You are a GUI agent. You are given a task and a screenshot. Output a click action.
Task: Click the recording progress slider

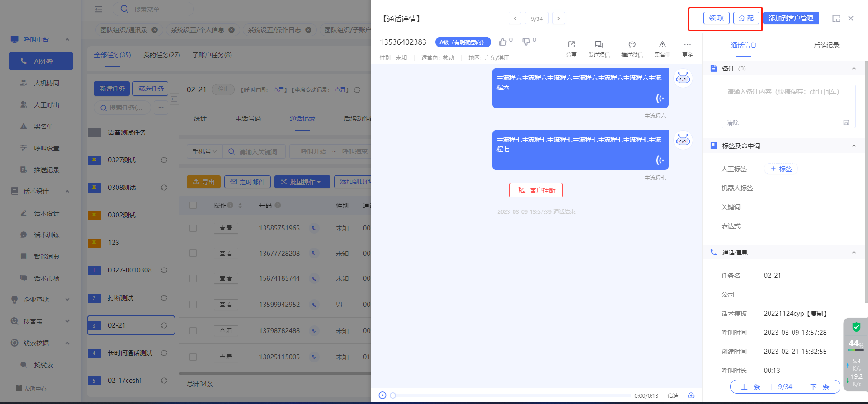pyautogui.click(x=511, y=395)
